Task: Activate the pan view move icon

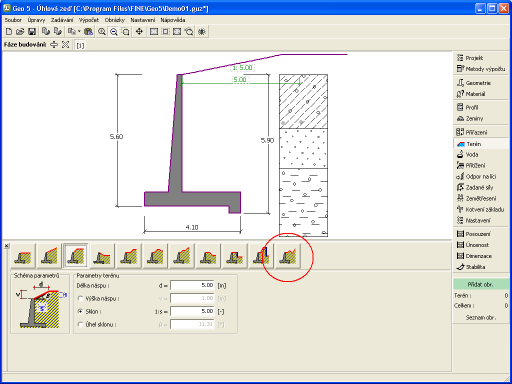Action: coord(139,32)
